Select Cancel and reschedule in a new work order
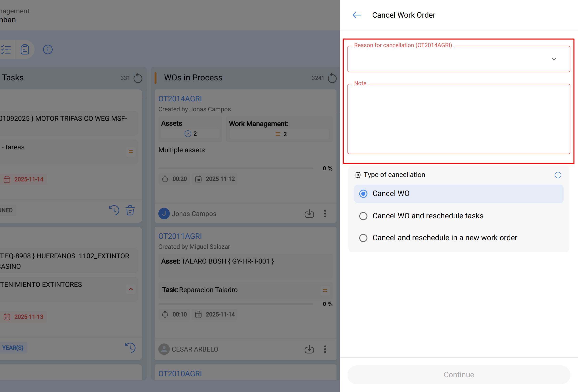Image resolution: width=578 pixels, height=392 pixels. 363,238
